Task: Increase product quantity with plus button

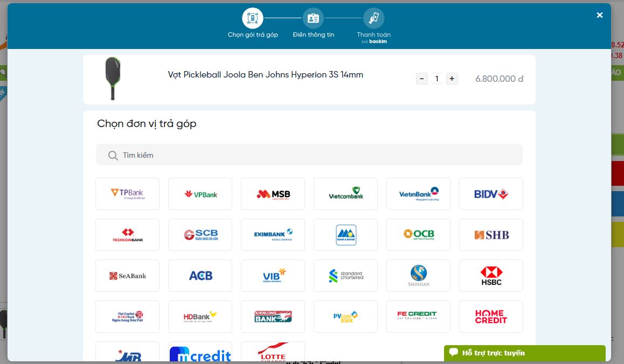Action: pyautogui.click(x=452, y=79)
